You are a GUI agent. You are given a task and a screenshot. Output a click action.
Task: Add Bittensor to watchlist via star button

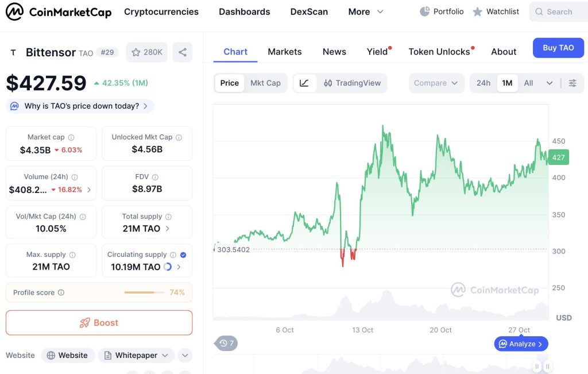[147, 52]
